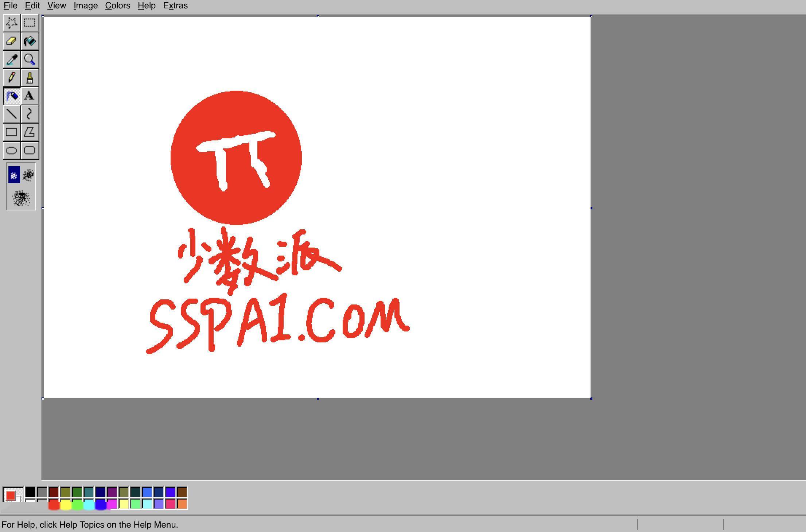The image size is (806, 532).
Task: Select the rectangular Select tool
Action: click(x=30, y=23)
